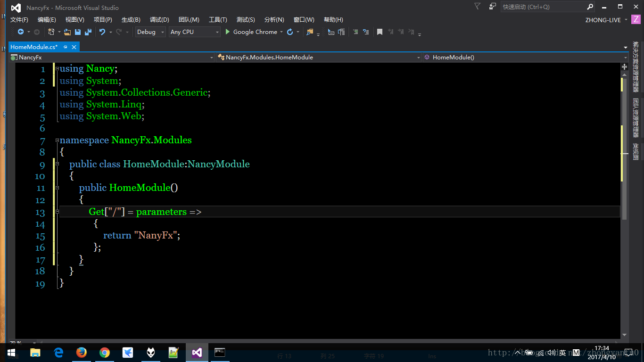Open Google Chrome from the taskbar
Screen dimensions: 644x362
105,353
